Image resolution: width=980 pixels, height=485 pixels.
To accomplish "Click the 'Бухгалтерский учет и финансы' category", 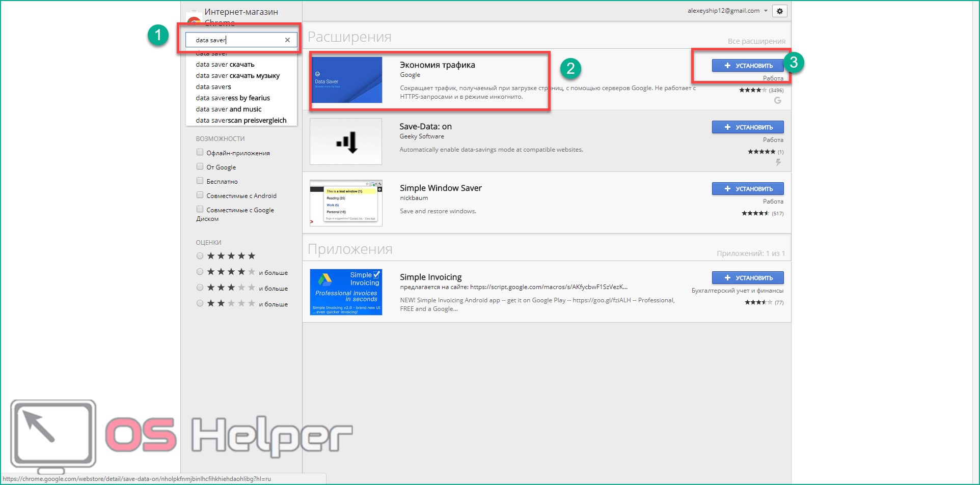I will (738, 291).
